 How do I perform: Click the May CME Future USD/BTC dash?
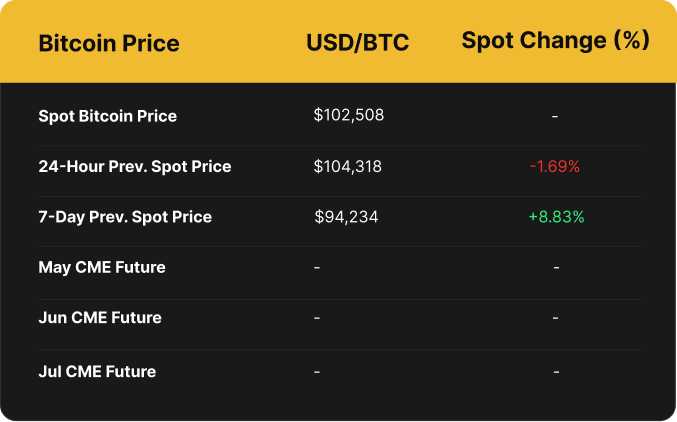317,268
